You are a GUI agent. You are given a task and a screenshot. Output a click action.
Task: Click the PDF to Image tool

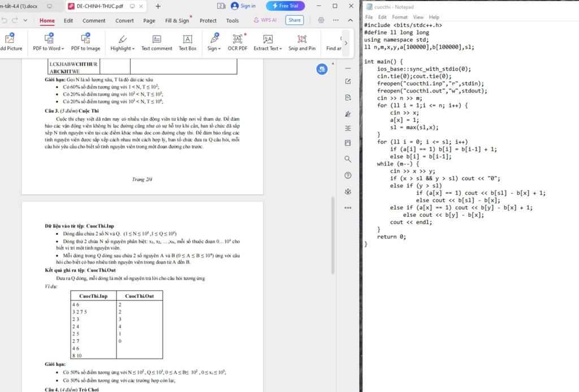pyautogui.click(x=85, y=42)
